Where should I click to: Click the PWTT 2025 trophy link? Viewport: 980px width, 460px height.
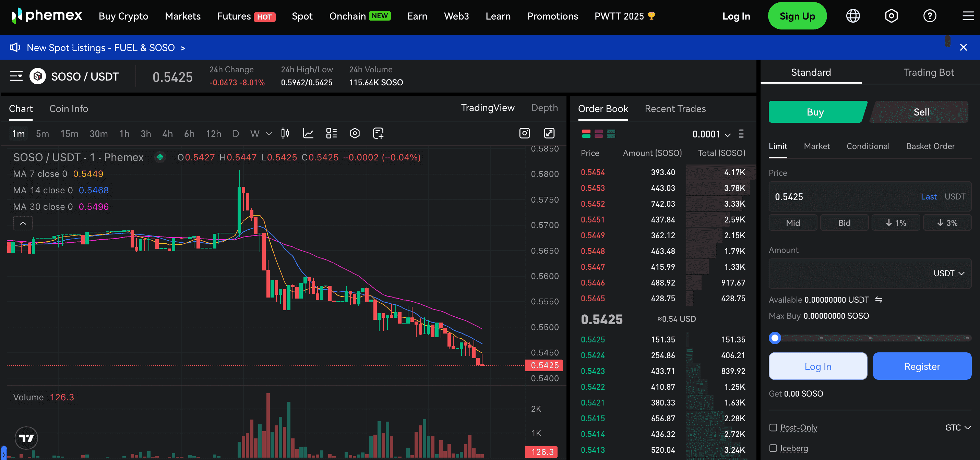(x=625, y=16)
